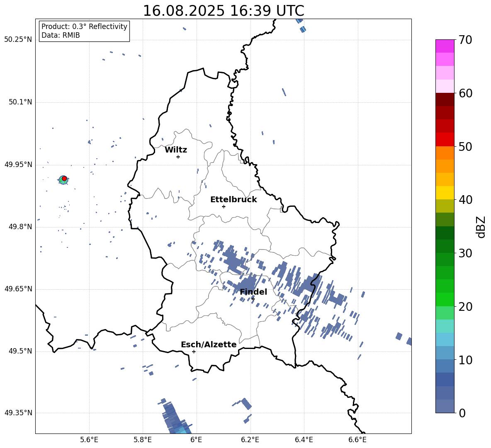Viewport: 491px width, 448px height.
Task: Click the Data: RMIB text
Action: tap(61, 35)
